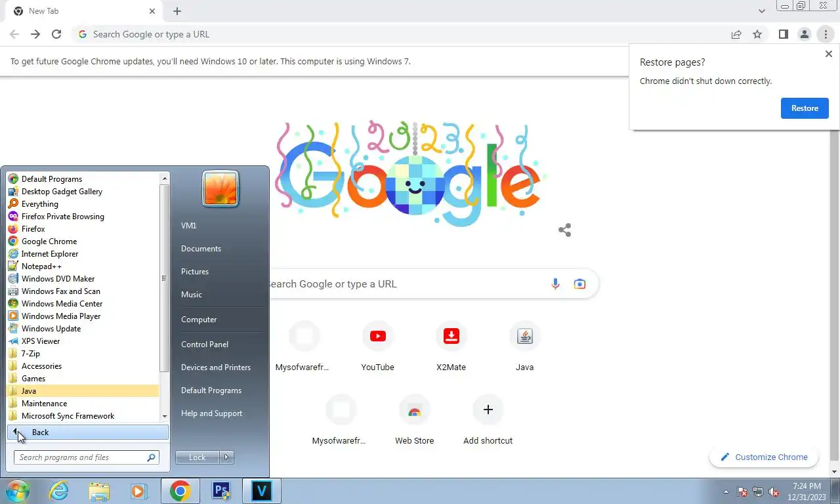Image resolution: width=840 pixels, height=504 pixels.
Task: Dismiss the Restore pages popup
Action: 828,54
